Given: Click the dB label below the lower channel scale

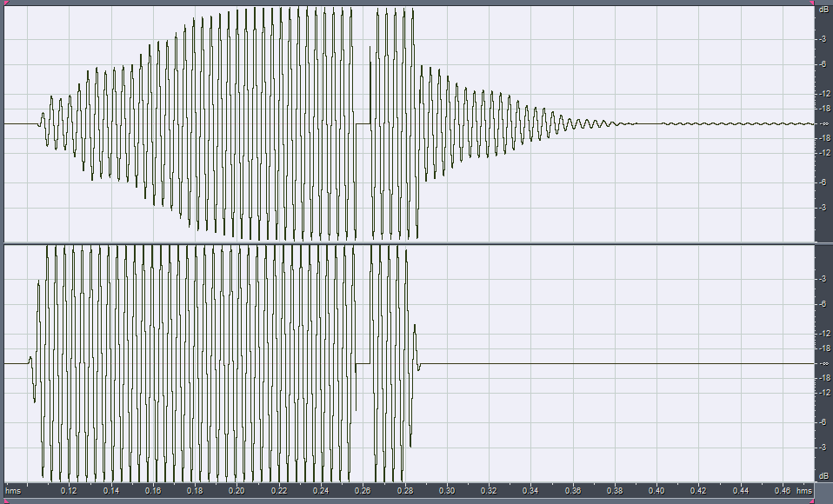Looking at the screenshot, I should pos(823,475).
